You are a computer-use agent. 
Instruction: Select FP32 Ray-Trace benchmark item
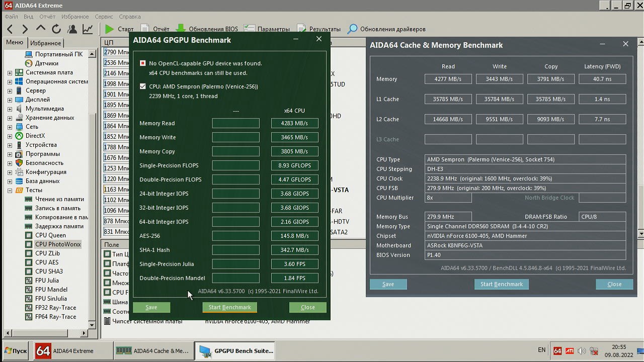point(55,308)
